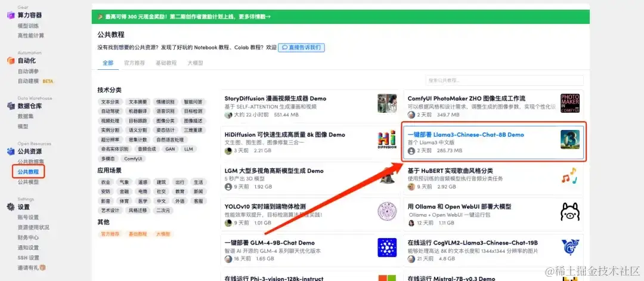Screen dimensions: 644x281
Task: Click author avatar under HiDiffusion
Action: [x=228, y=151]
